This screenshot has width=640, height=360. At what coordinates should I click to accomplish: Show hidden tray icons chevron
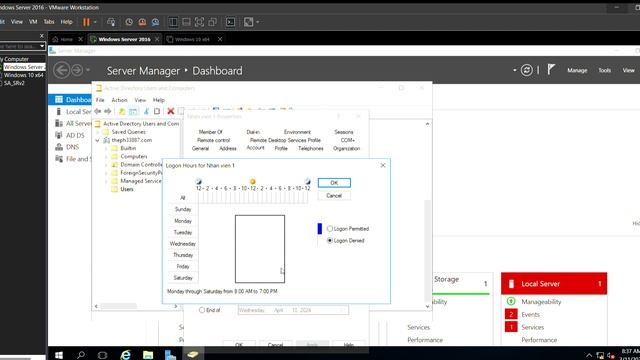pyautogui.click(x=589, y=355)
